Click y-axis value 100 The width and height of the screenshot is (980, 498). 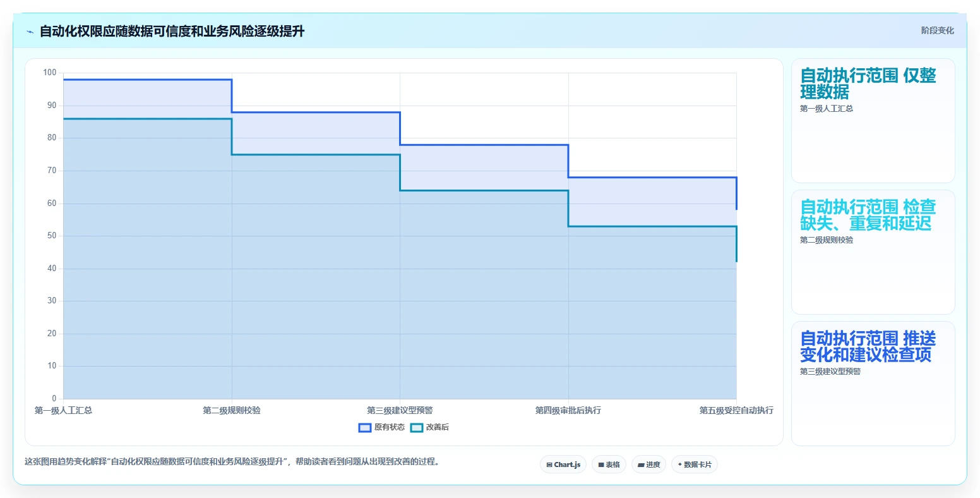50,73
